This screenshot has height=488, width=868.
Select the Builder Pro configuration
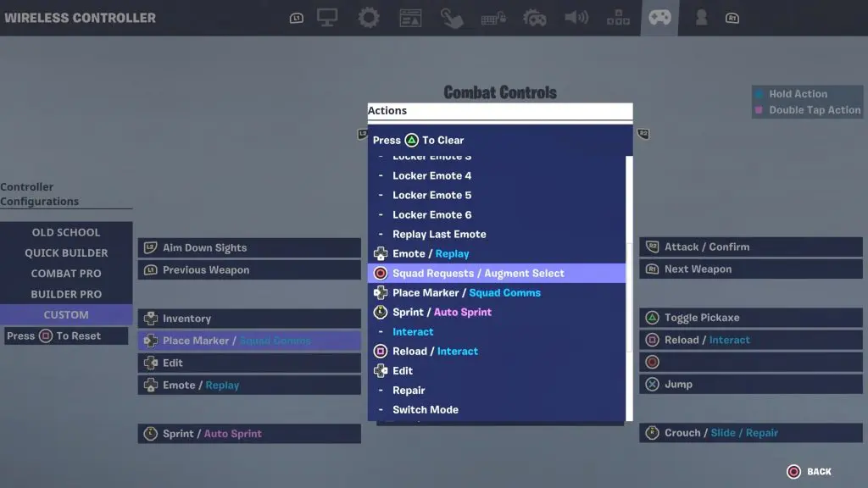click(66, 294)
